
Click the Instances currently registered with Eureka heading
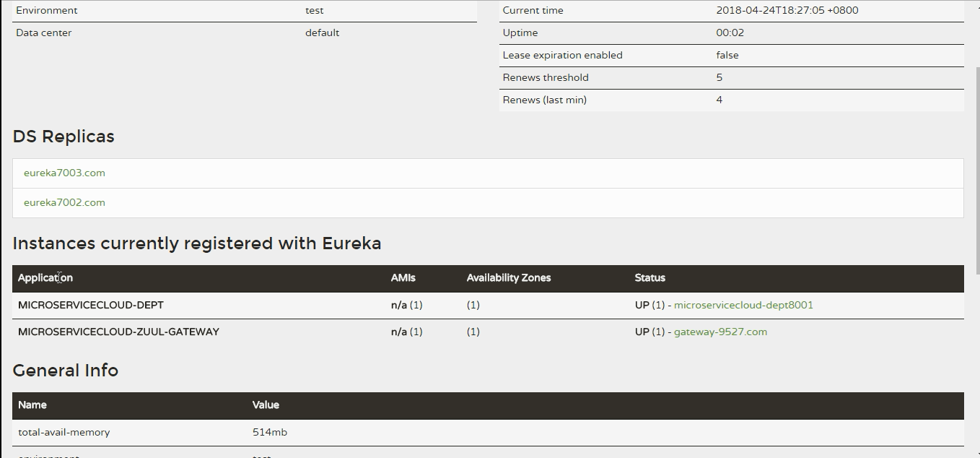197,244
